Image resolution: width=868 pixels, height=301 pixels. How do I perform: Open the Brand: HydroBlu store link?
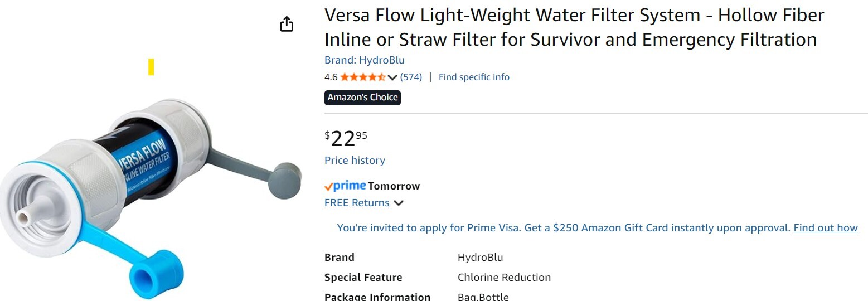coord(365,60)
